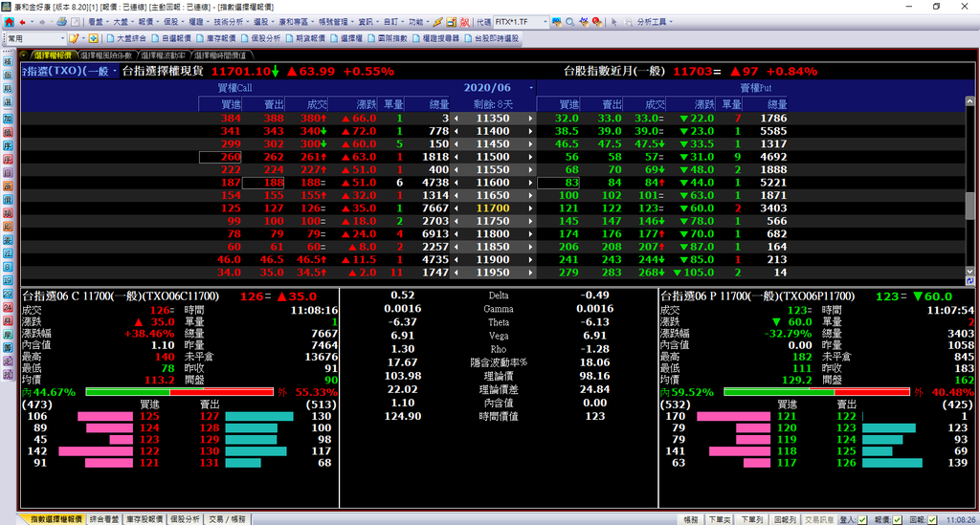Click put bid price 83 at strike 11600
Viewport: 980px width, 525px height.
tap(558, 183)
